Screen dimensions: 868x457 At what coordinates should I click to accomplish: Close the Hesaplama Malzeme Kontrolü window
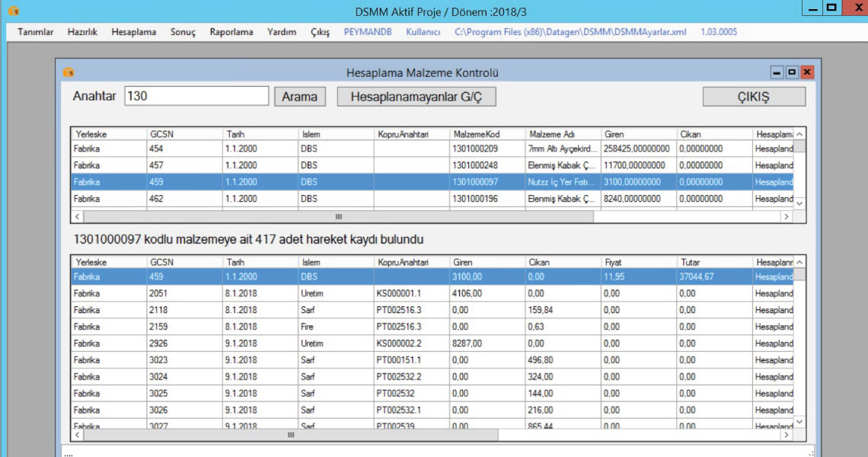click(807, 72)
